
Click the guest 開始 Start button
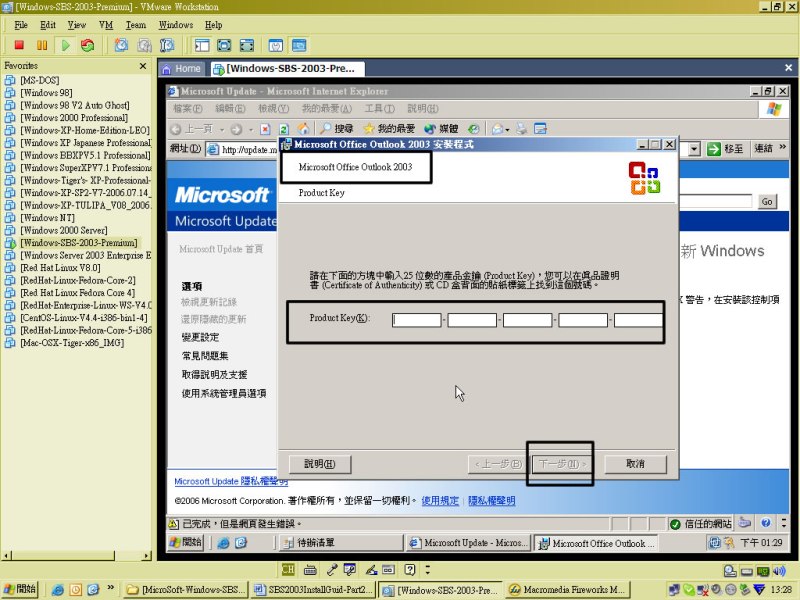(186, 542)
